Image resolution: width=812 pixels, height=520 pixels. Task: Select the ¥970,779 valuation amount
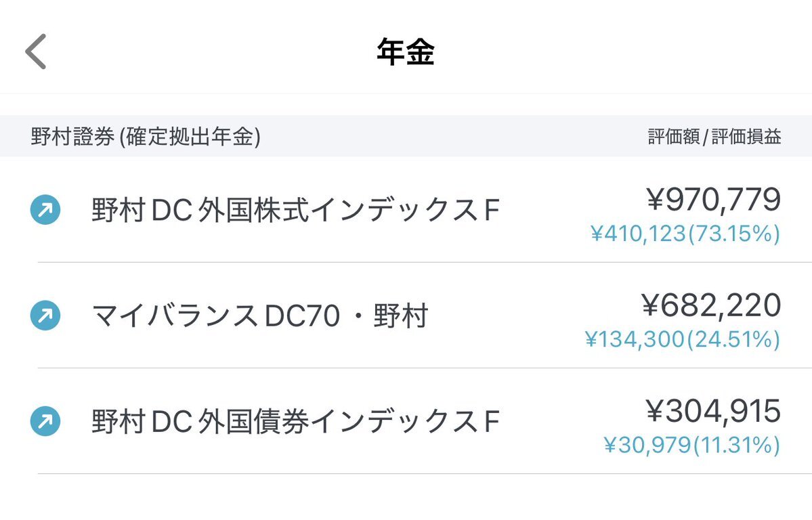click(x=713, y=200)
